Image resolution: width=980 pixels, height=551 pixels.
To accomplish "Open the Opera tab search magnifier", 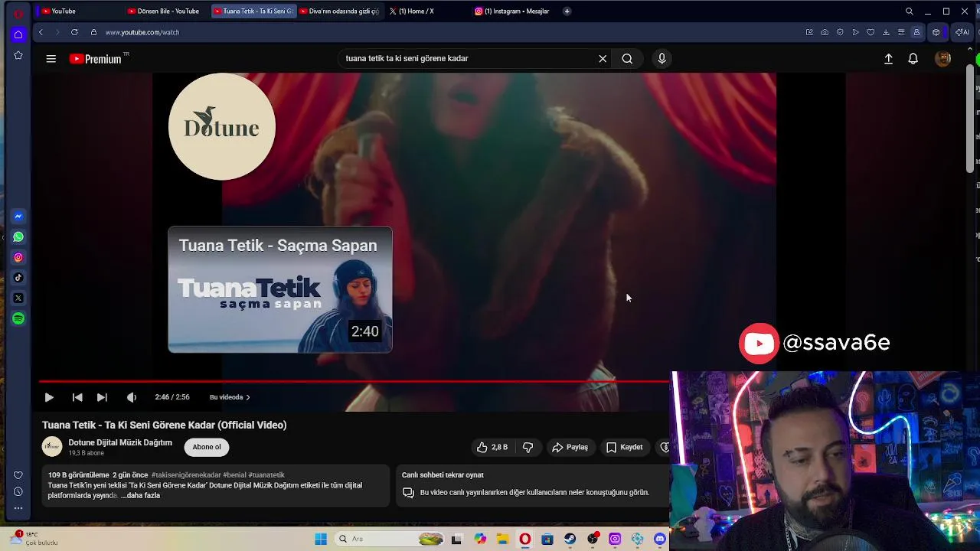I will tap(909, 11).
